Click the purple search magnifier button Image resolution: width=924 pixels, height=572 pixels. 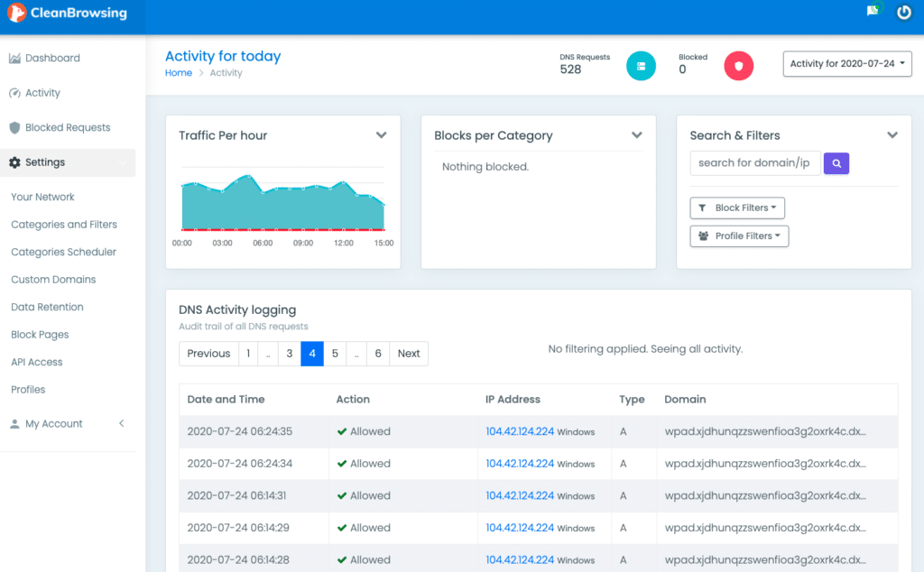click(836, 163)
